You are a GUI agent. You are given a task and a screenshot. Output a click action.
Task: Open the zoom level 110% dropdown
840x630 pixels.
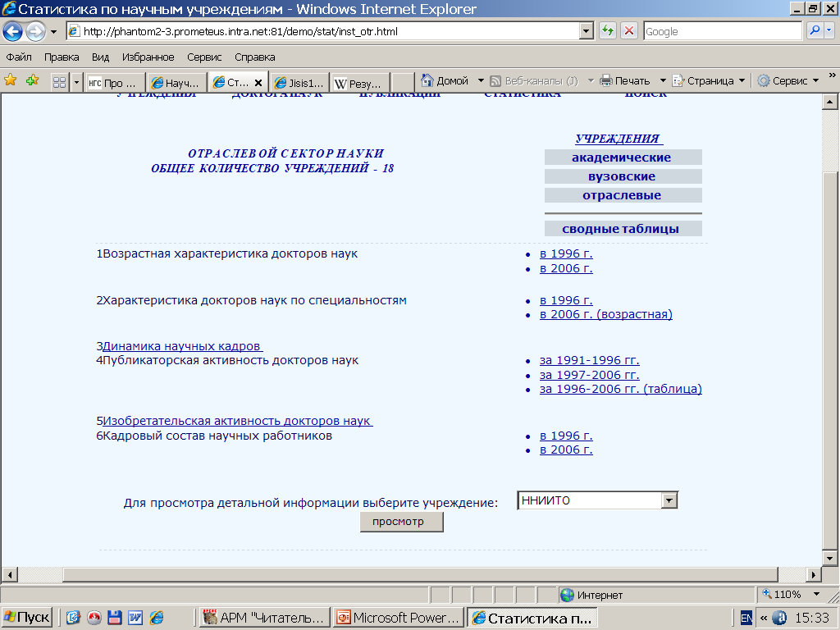(x=816, y=595)
